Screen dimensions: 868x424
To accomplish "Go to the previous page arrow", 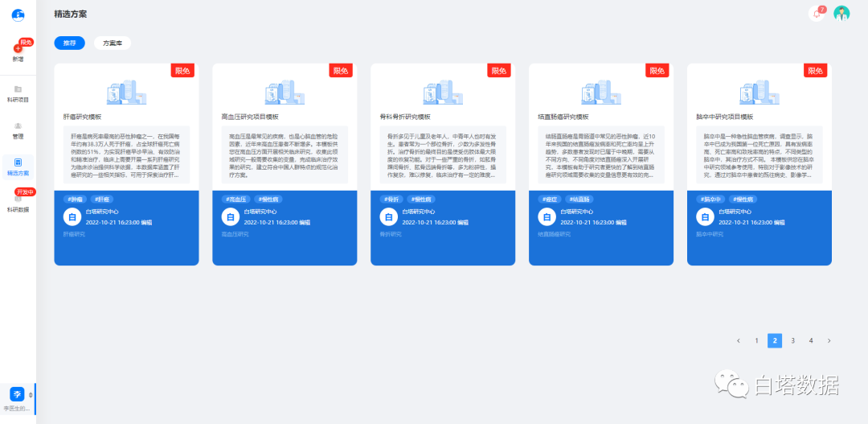I will pyautogui.click(x=739, y=341).
